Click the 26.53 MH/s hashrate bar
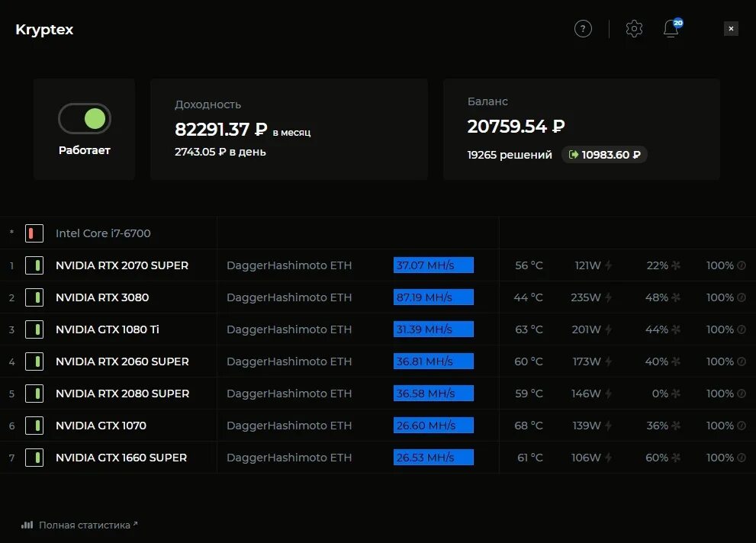This screenshot has width=756, height=543. click(x=433, y=458)
